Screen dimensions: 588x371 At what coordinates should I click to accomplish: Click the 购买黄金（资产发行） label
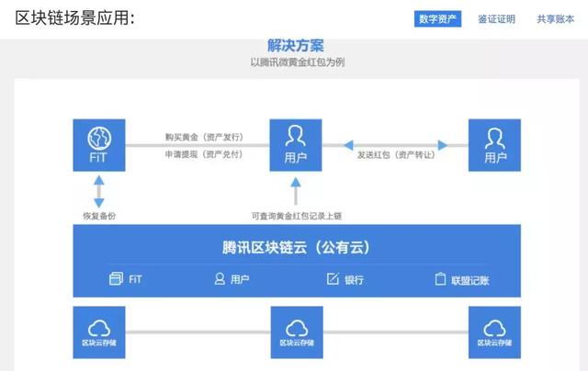[204, 137]
